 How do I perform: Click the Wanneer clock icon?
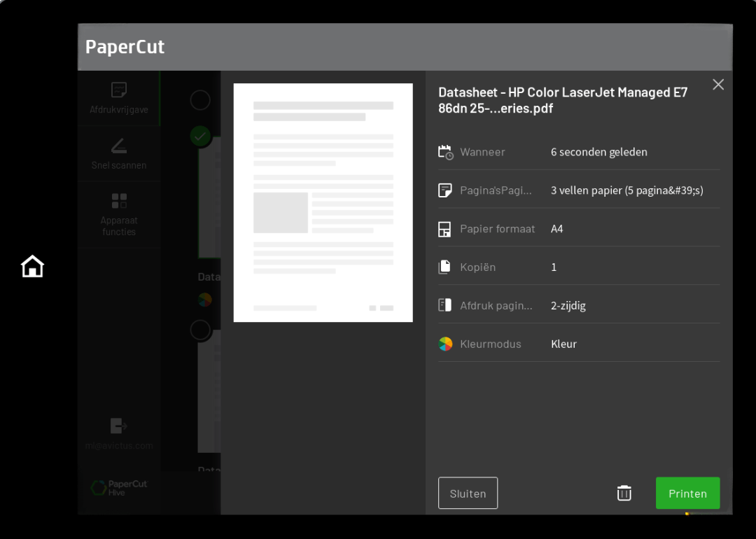[x=446, y=152]
